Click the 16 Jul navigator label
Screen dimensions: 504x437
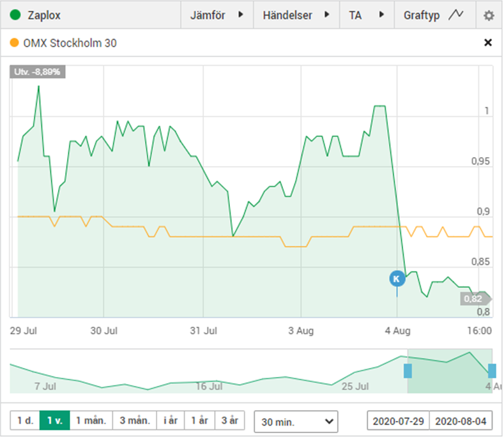[x=210, y=386]
